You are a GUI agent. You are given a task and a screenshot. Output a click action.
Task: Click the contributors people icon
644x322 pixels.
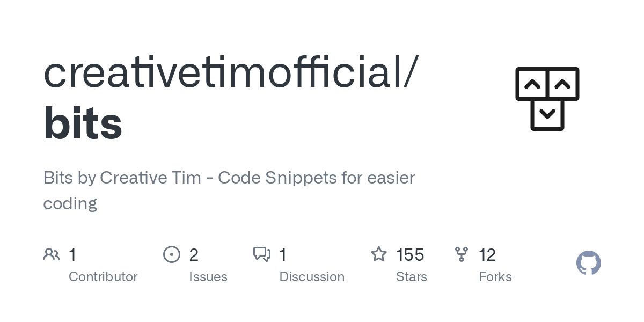click(x=52, y=254)
